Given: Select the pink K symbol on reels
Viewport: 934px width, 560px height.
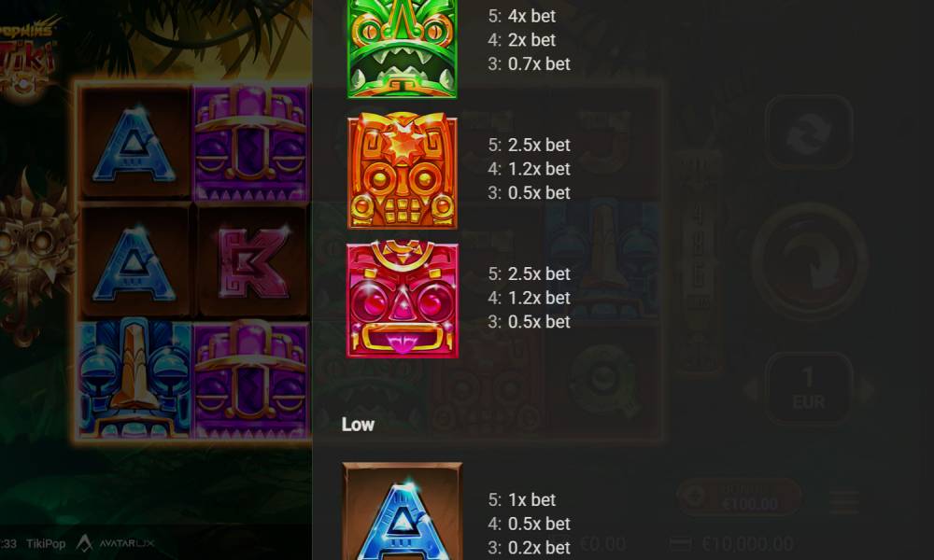Looking at the screenshot, I should coord(252,262).
